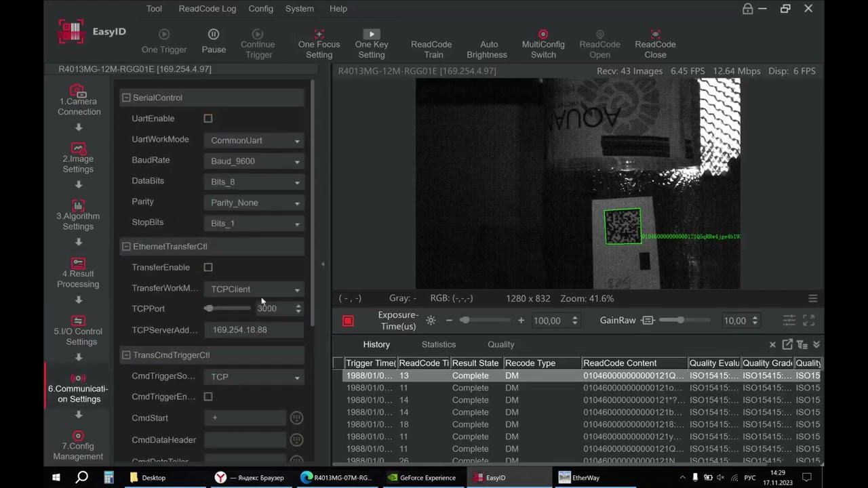The image size is (868, 488).
Task: Open step 2 Image Settings
Action: coord(79,158)
